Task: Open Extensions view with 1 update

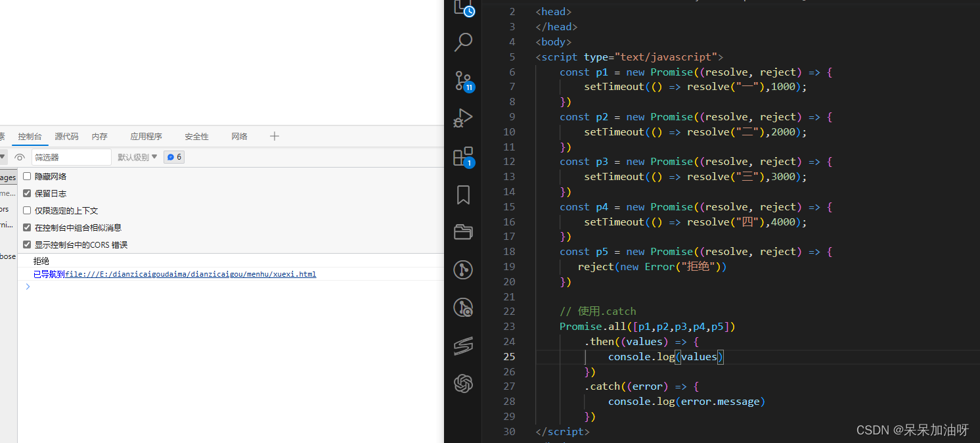Action: point(463,156)
